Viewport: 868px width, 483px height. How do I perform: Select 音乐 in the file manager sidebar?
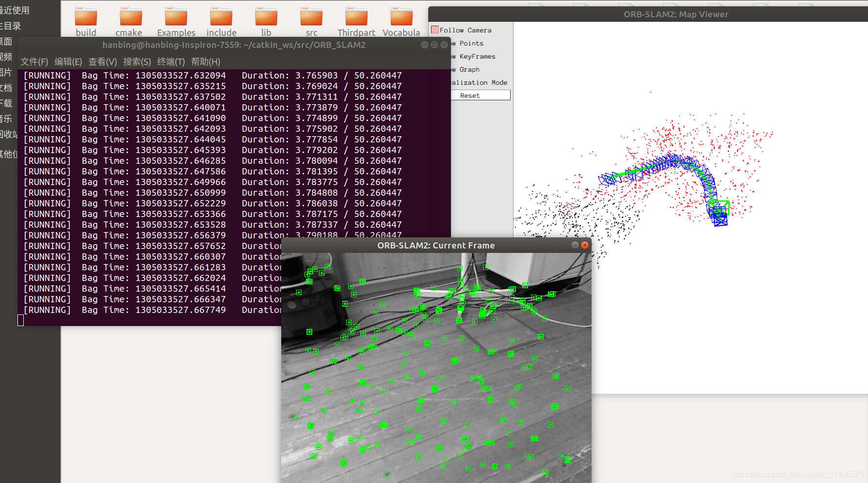click(x=6, y=119)
